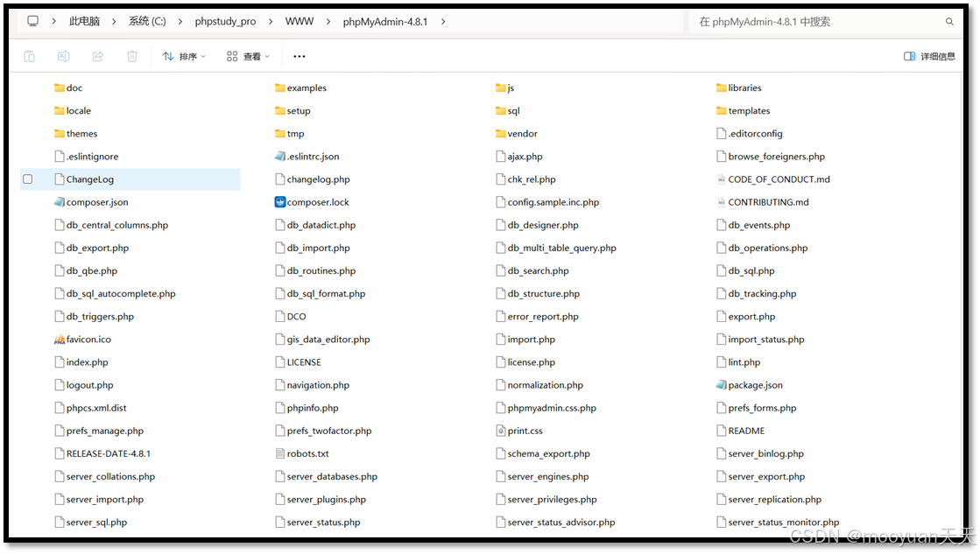Toggle the details pane (详细信息) button
Screen dimensions: 980x554
click(929, 56)
